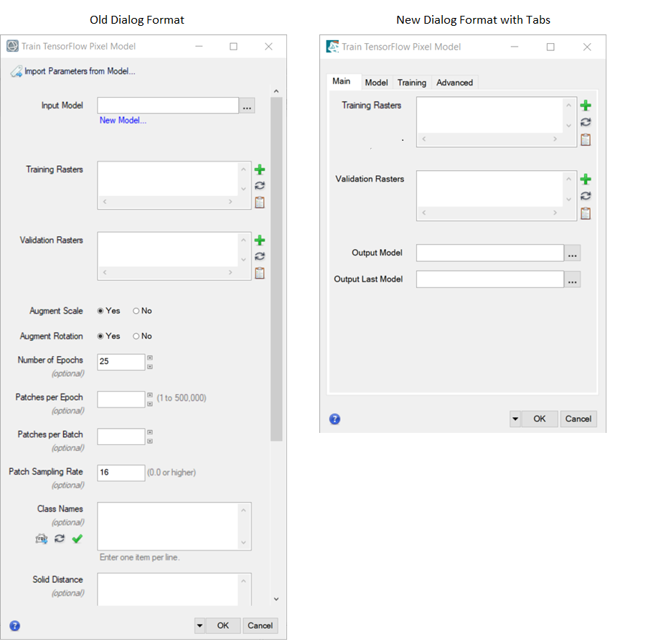Add validation raster with plus in tabbed dialog
This screenshot has width=666, height=644.
[585, 179]
